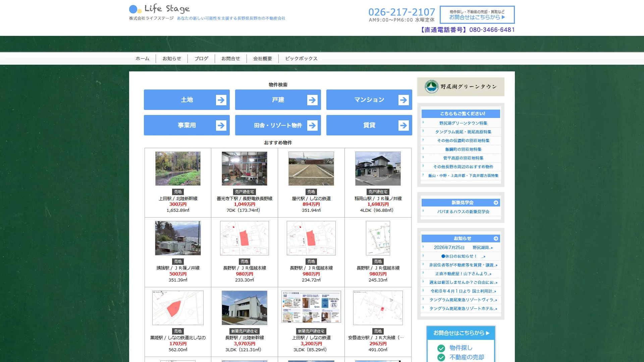This screenshot has width=644, height=362.
Task: Open 上田駅 3,200万円 brochure thumbnail
Action: [x=311, y=307]
